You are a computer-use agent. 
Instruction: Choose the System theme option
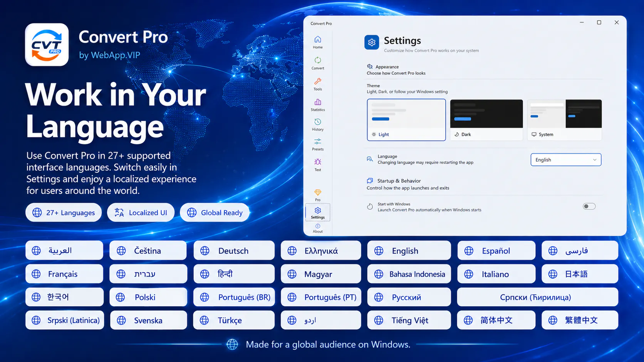coord(564,120)
